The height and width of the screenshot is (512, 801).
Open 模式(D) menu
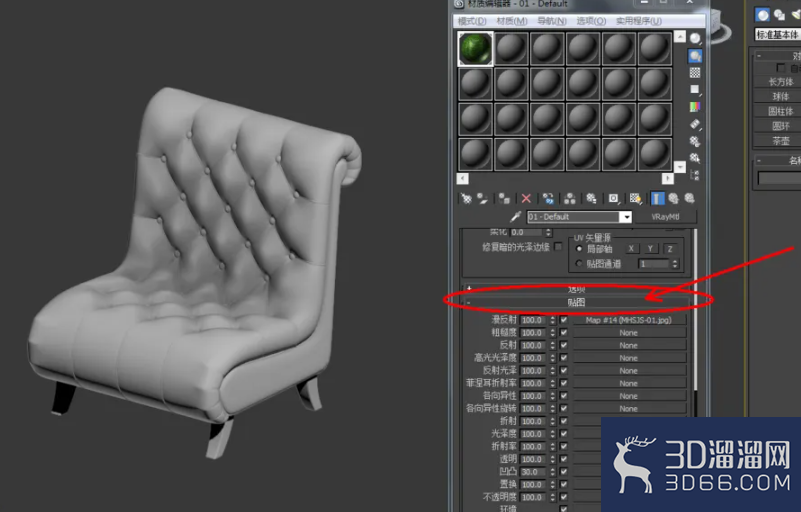[x=472, y=21]
